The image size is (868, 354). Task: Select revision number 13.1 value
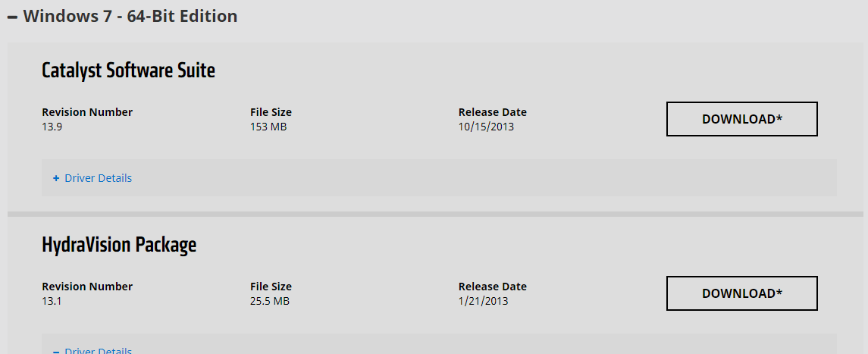(52, 301)
